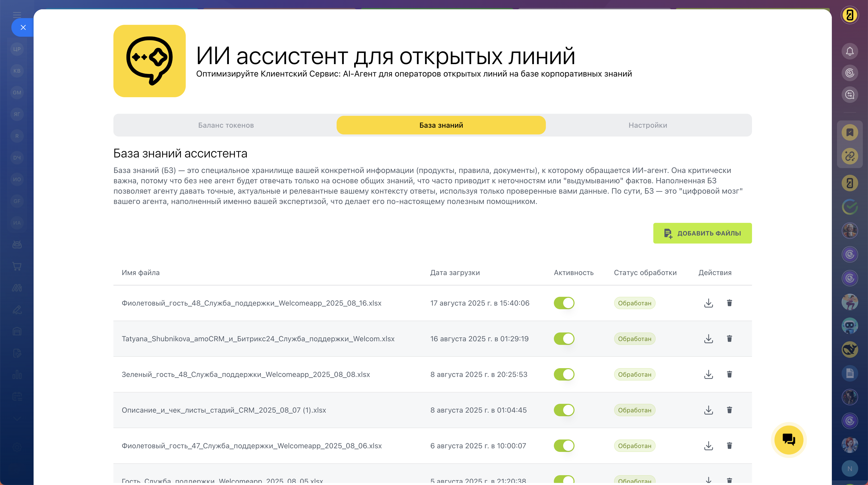This screenshot has width=868, height=485.
Task: Toggle activity of Tatyana_Shubnikova file
Action: point(564,339)
